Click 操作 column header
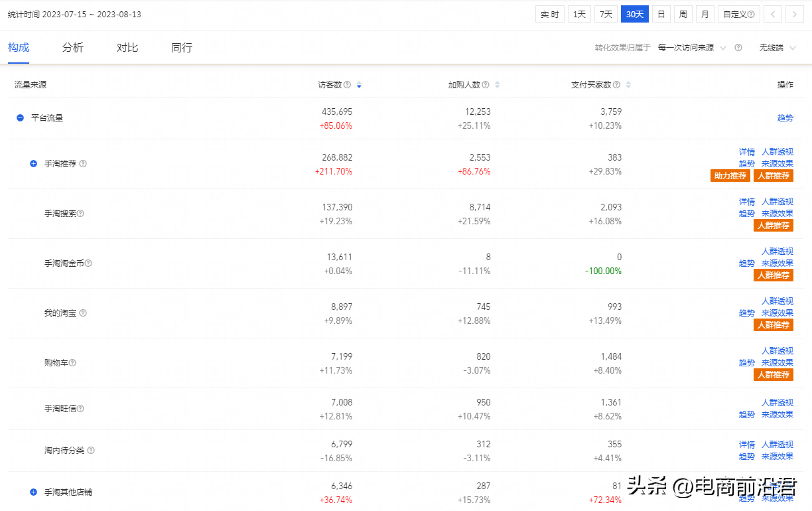Image resolution: width=812 pixels, height=511 pixels. click(785, 85)
